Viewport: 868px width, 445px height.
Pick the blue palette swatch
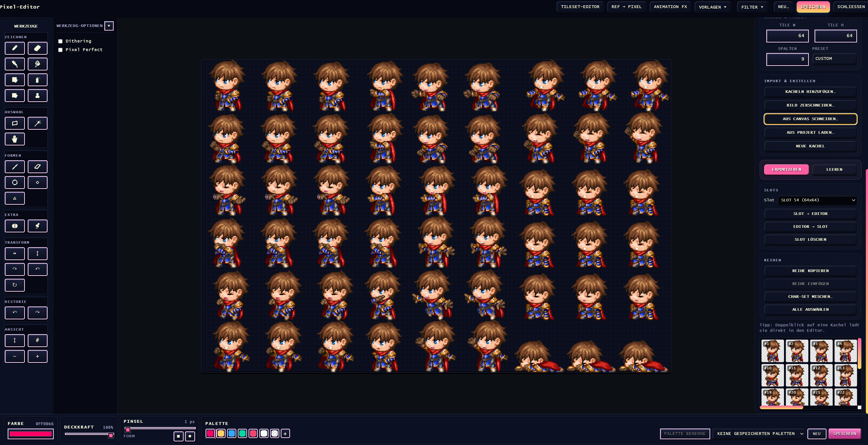232,434
